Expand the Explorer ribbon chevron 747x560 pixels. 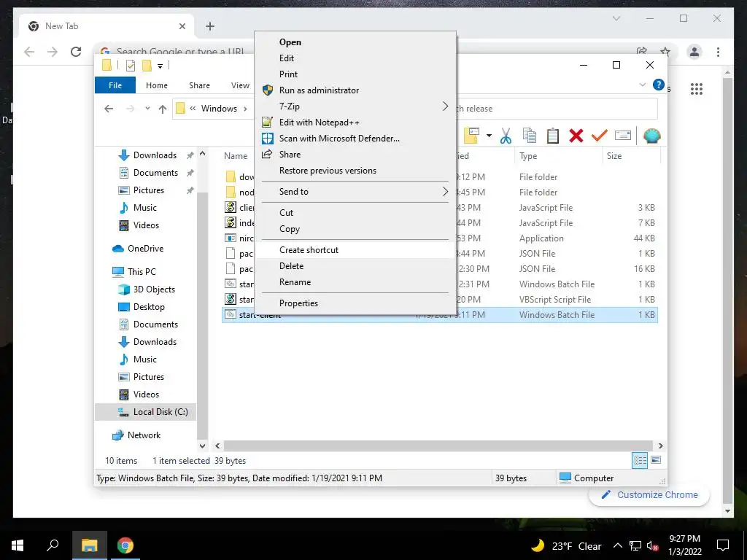642,85
